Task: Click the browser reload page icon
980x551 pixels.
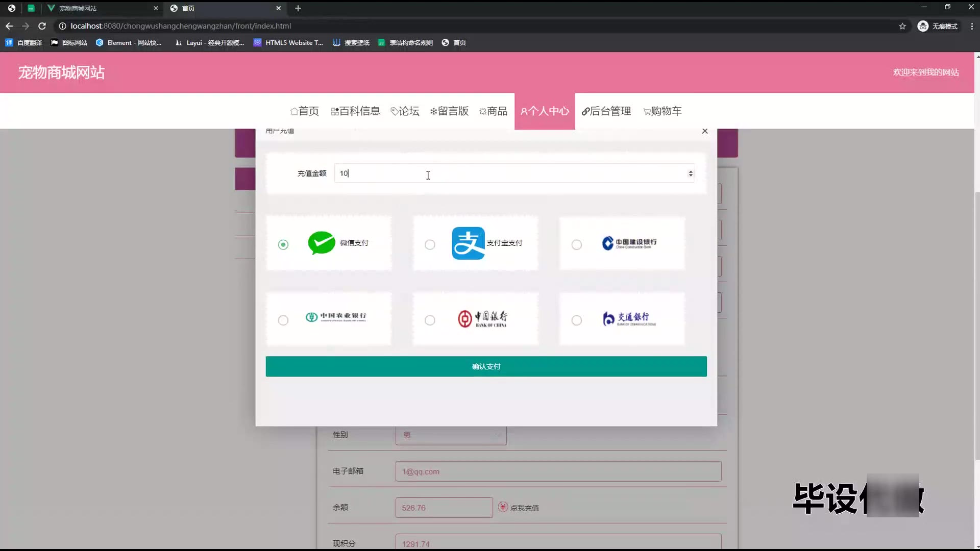Action: pyautogui.click(x=42, y=26)
